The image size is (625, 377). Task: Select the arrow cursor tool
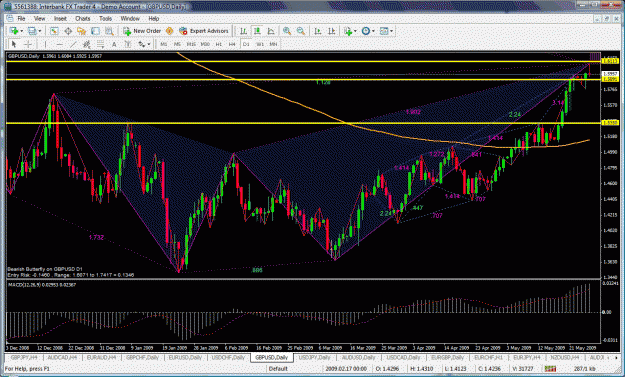[x=14, y=44]
